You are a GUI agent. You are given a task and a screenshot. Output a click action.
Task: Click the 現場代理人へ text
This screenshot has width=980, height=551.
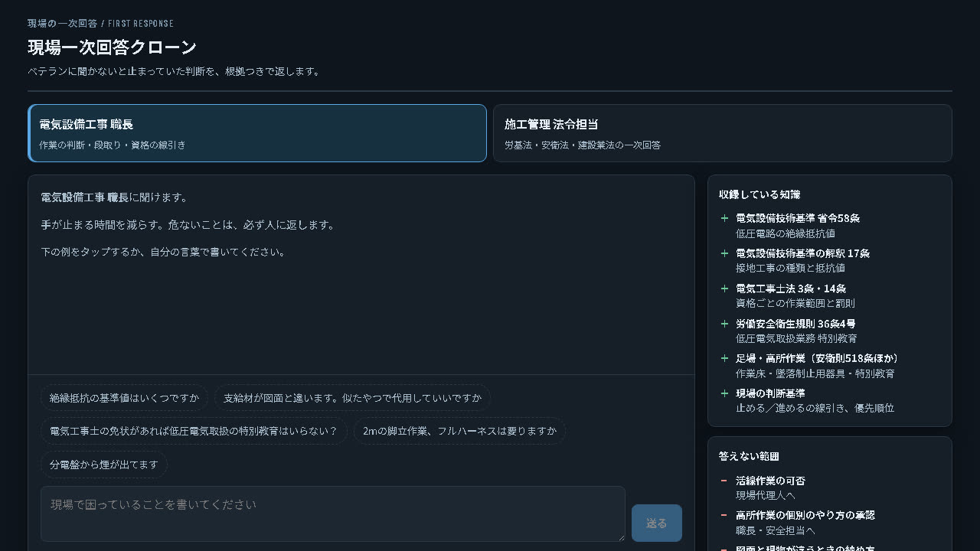766,495
